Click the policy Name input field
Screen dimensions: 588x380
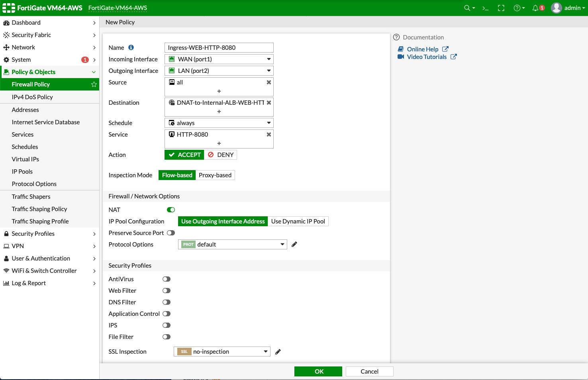pyautogui.click(x=219, y=48)
